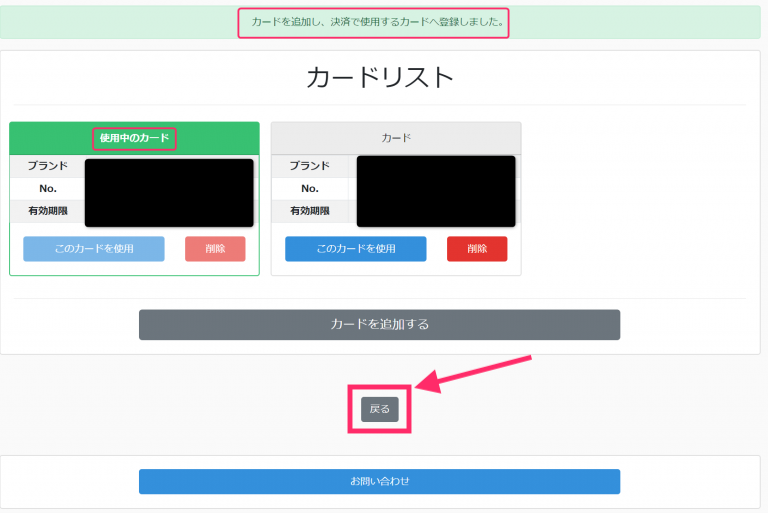
Task: Click カードを追加する button
Action: pos(380,324)
